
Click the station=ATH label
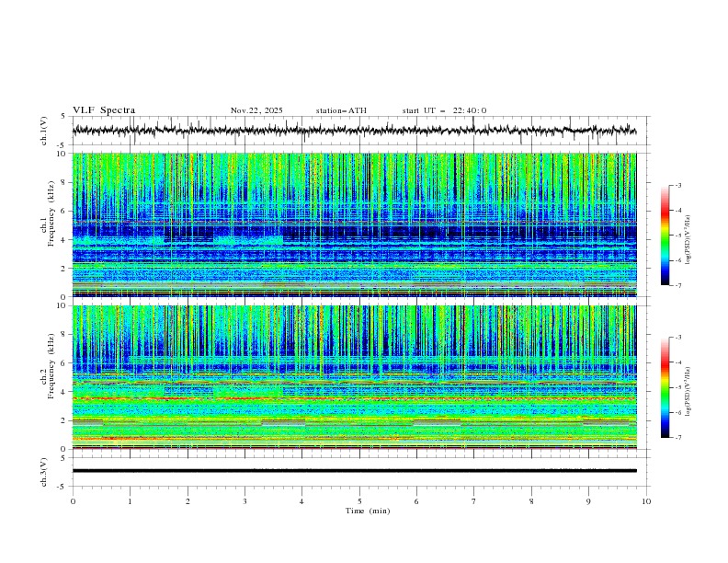[x=341, y=110]
